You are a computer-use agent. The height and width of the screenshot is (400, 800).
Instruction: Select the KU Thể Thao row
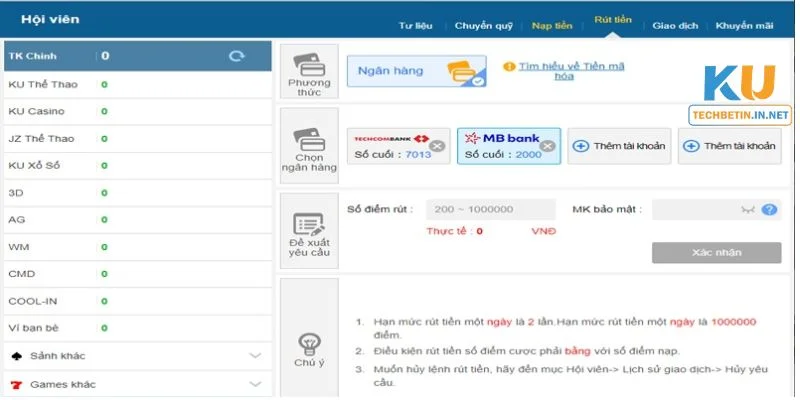138,85
